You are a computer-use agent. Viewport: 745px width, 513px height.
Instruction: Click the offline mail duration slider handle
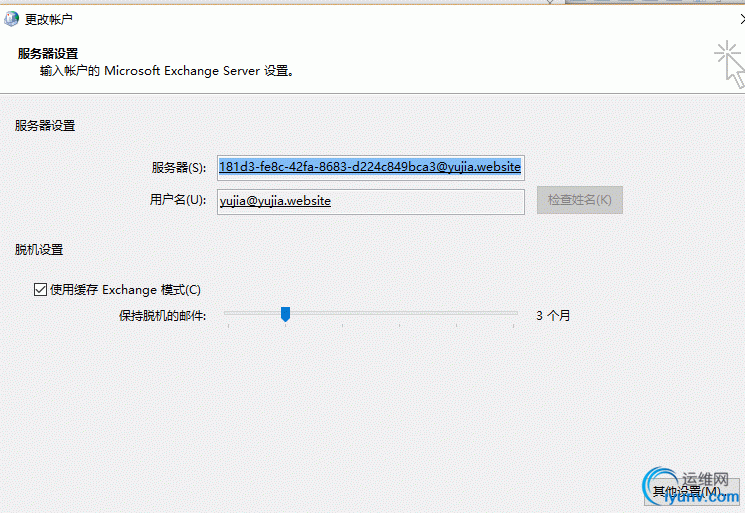[285, 314]
